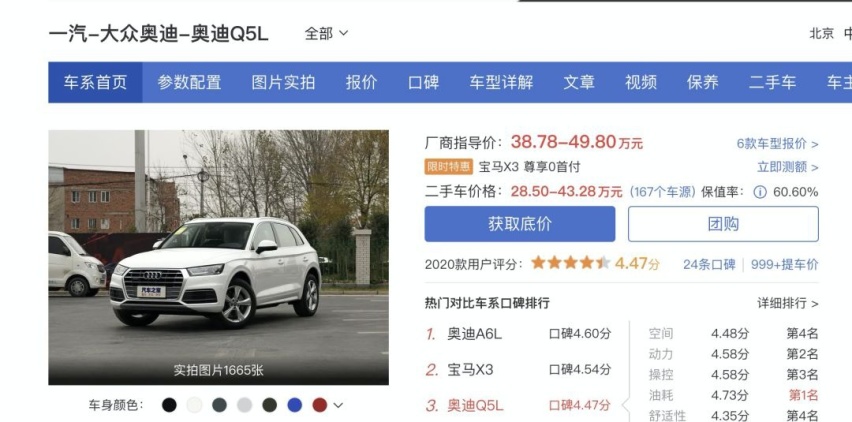The height and width of the screenshot is (422, 852).
Task: Click the 限时特惠 orange badge
Action: tap(449, 167)
